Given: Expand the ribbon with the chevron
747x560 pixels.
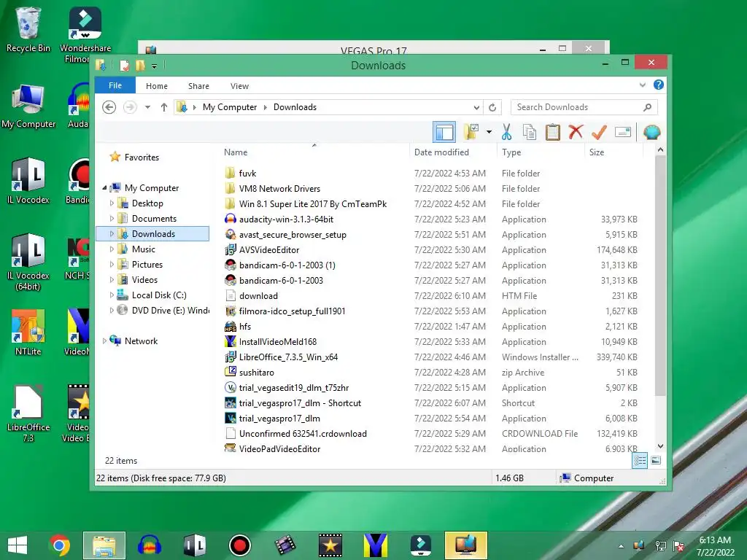Looking at the screenshot, I should (x=642, y=85).
